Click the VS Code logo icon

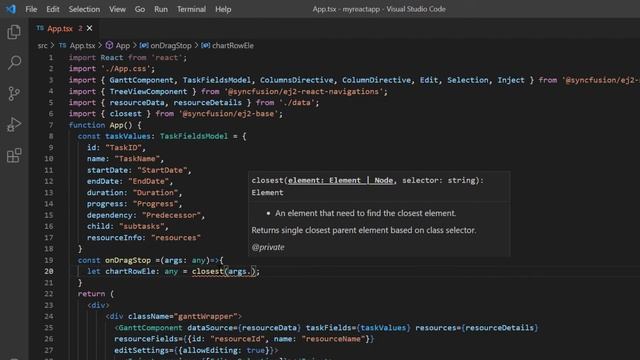11,9
